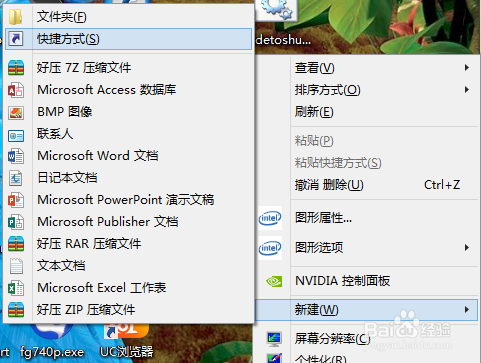481x363 pixels.
Task: Click the gears desktop icon above detoshu
Action: [x=276, y=10]
